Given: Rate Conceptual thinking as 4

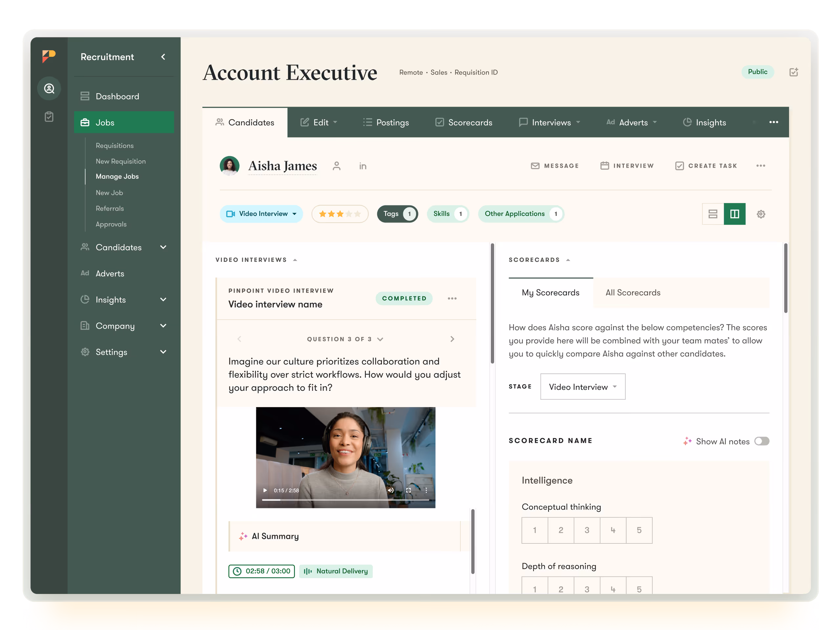Looking at the screenshot, I should click(x=613, y=530).
